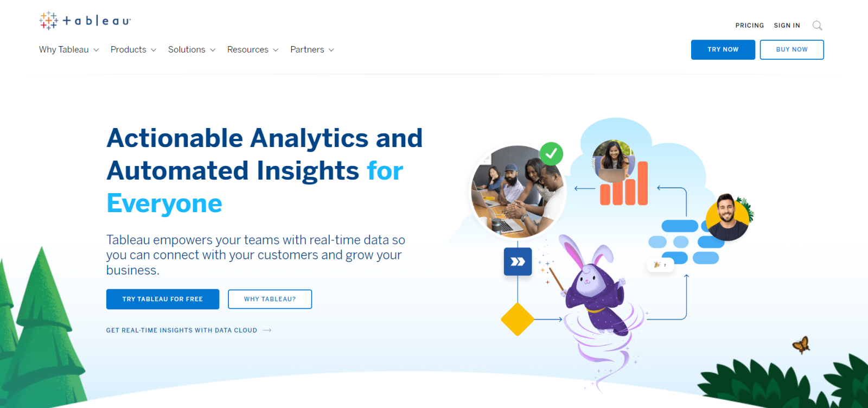Click TRY TABLEAU FOR FREE

pyautogui.click(x=162, y=299)
